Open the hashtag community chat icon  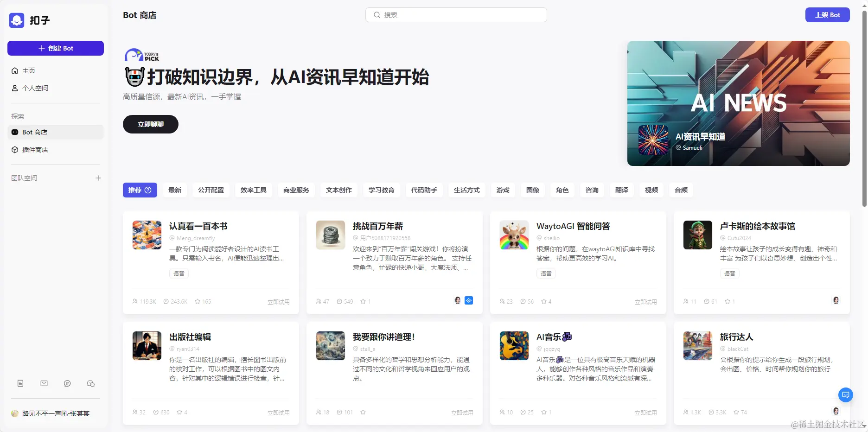click(x=67, y=383)
